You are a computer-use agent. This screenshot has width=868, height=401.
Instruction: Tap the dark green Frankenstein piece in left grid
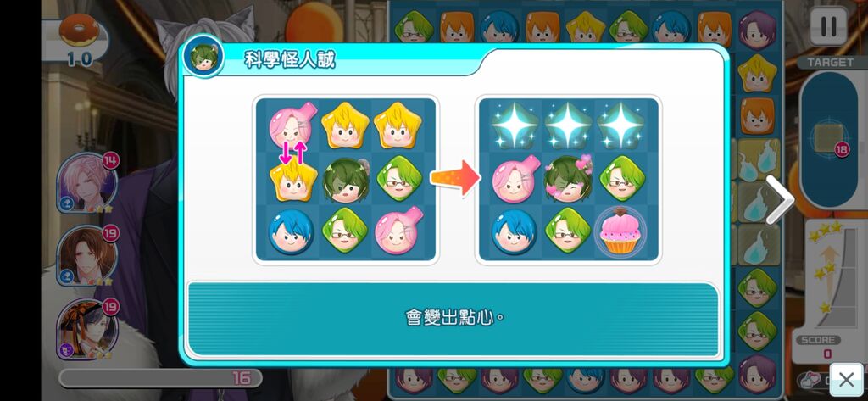pos(346,180)
